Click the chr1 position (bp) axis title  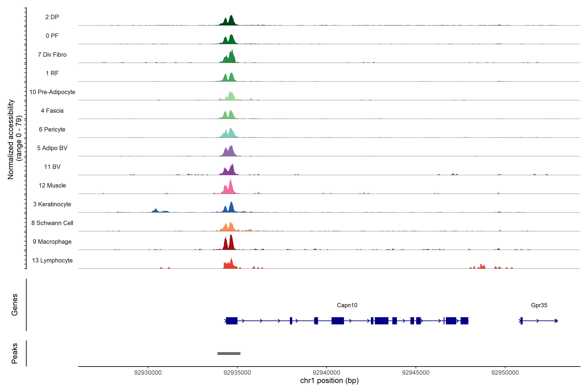329,381
